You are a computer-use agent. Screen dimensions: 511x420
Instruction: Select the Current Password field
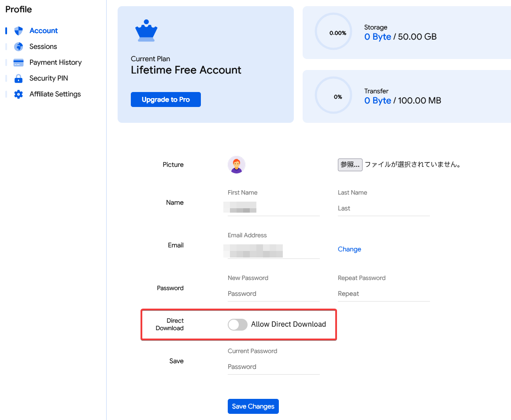(273, 367)
